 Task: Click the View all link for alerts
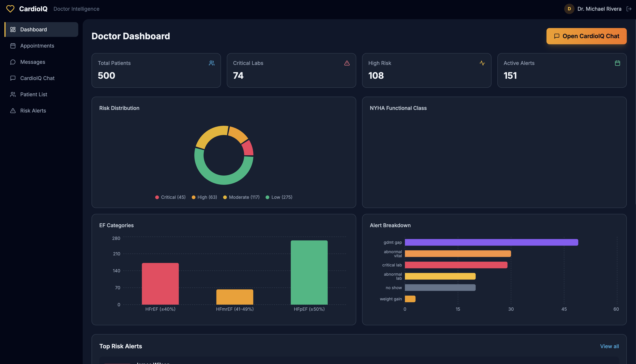pyautogui.click(x=609, y=346)
